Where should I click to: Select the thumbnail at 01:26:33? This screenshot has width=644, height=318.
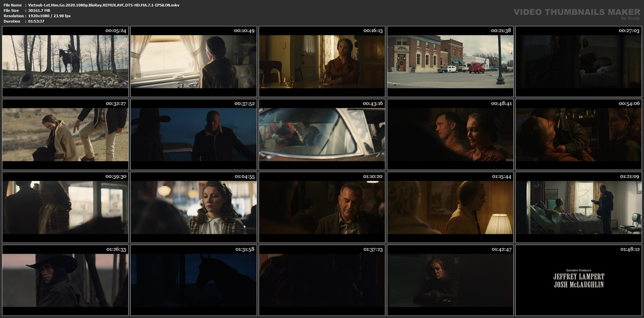pyautogui.click(x=65, y=280)
